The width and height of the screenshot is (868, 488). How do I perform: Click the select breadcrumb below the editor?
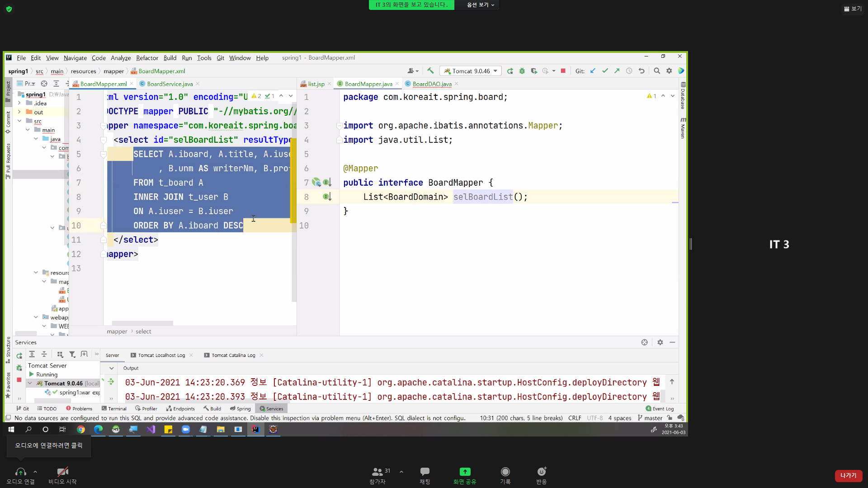click(x=143, y=331)
